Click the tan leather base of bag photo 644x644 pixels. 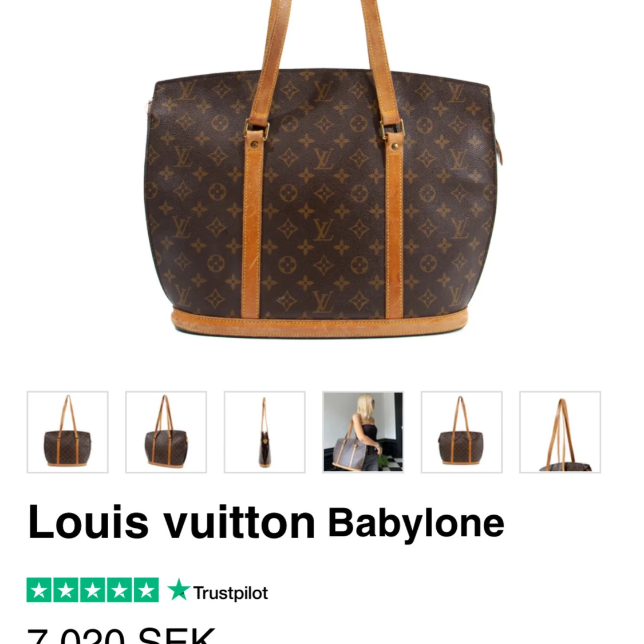[x=319, y=323]
